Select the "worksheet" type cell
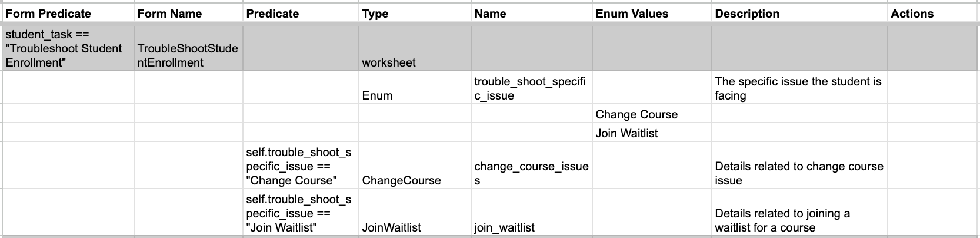The image size is (980, 238). (x=389, y=62)
